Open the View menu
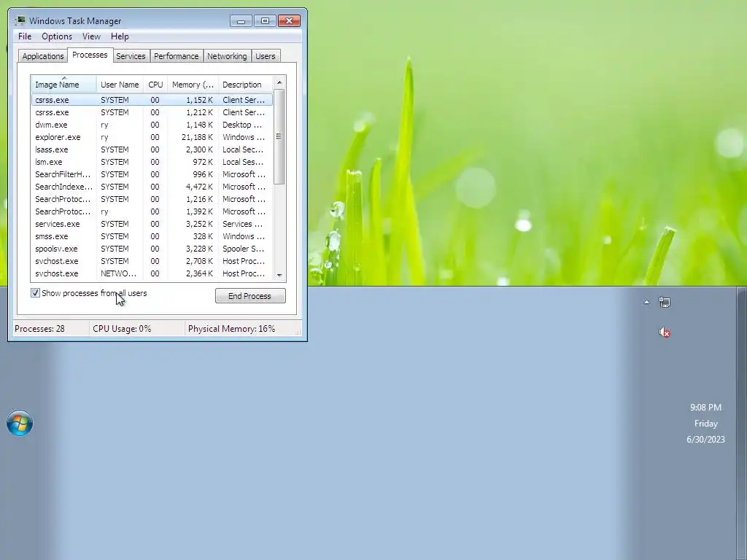This screenshot has width=747, height=560. click(x=91, y=36)
